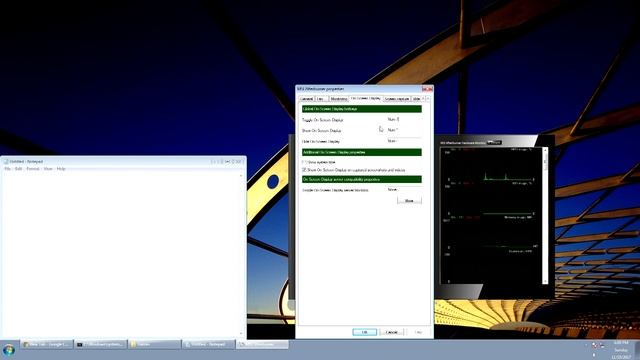Click the OSD server blocking hotkey field
Screen dimensions: 640x360
click(x=404, y=190)
